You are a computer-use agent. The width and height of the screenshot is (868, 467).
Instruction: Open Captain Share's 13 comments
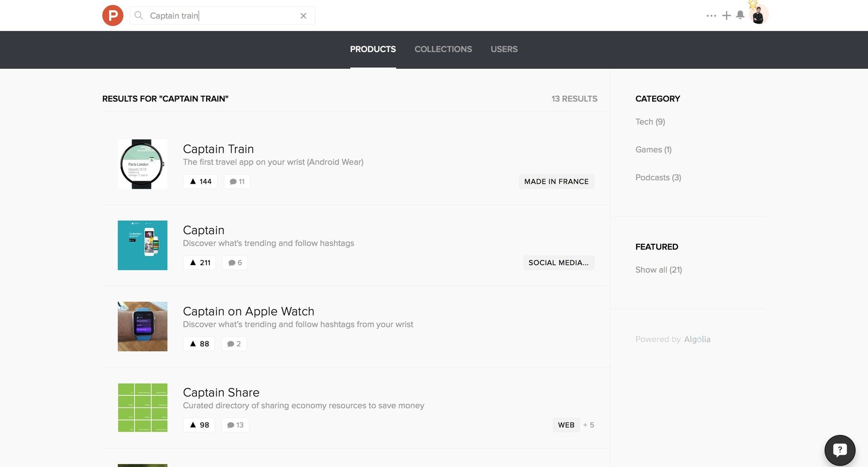[x=235, y=425]
